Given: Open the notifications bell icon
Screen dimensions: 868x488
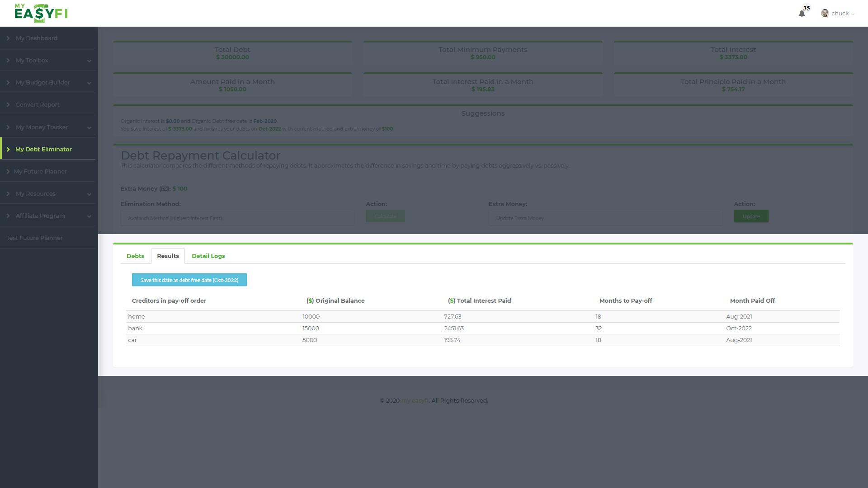Looking at the screenshot, I should pyautogui.click(x=802, y=14).
